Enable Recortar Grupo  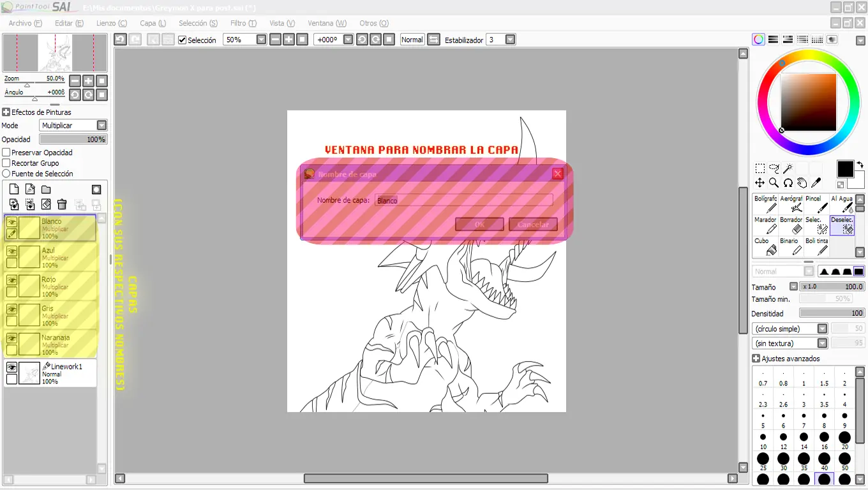click(6, 163)
